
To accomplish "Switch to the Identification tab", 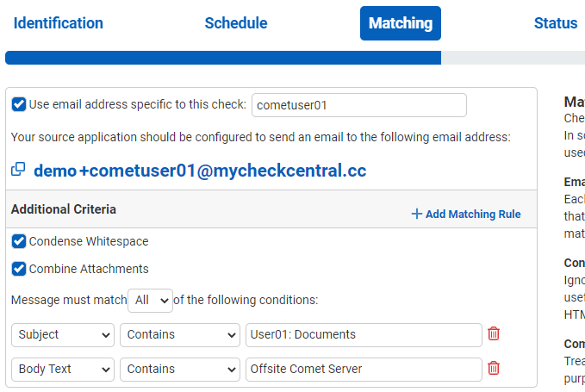I will pyautogui.click(x=59, y=23).
